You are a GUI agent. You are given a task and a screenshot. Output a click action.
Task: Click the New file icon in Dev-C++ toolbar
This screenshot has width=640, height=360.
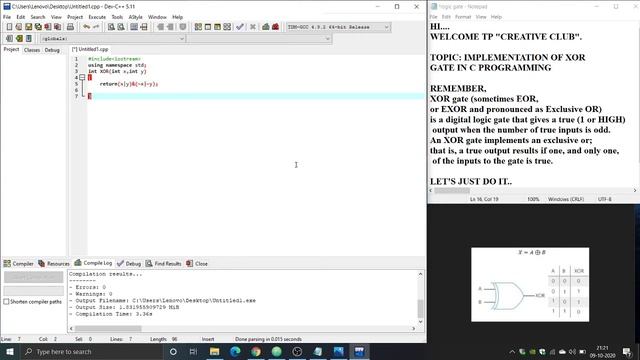click(x=9, y=27)
